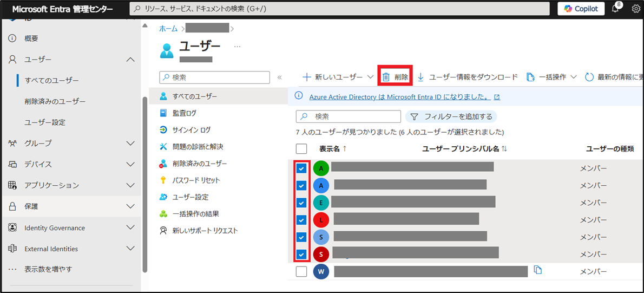
Task: Open the Azure Active Directory rename link
Action: click(x=400, y=97)
